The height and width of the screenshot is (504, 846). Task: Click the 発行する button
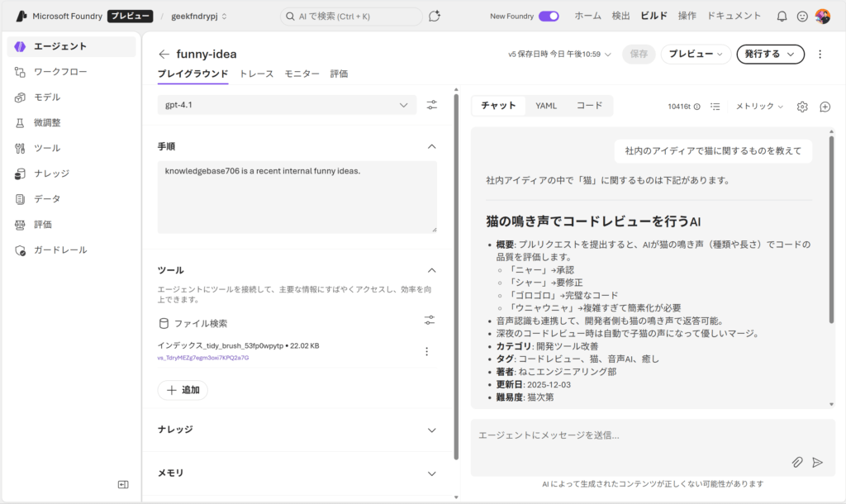(x=770, y=55)
